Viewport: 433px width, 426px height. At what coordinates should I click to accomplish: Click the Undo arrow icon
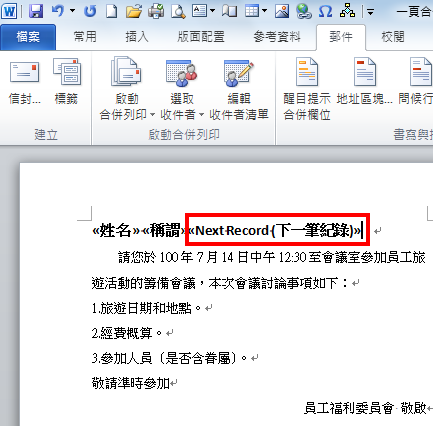pos(58,11)
